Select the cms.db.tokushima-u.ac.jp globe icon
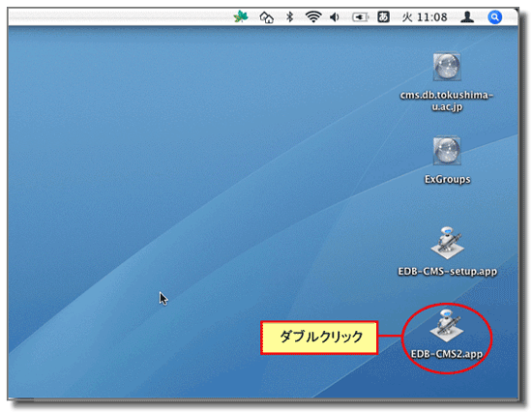 pyautogui.click(x=447, y=67)
